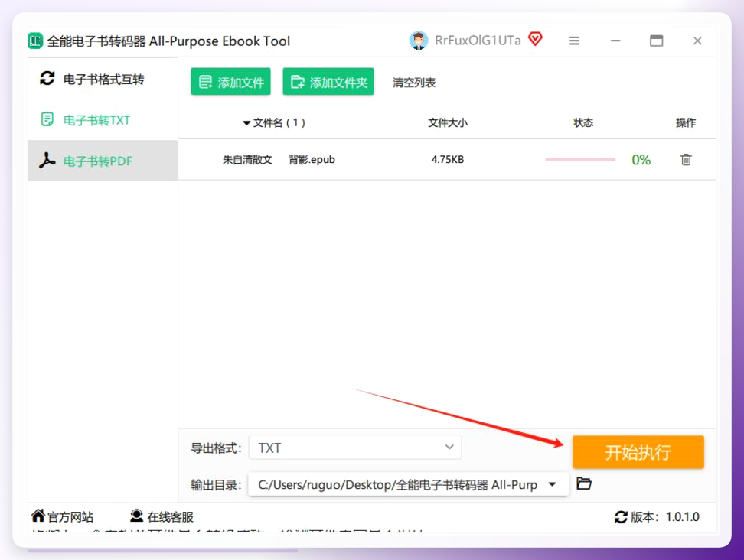Open the user avatar profile

(x=418, y=41)
